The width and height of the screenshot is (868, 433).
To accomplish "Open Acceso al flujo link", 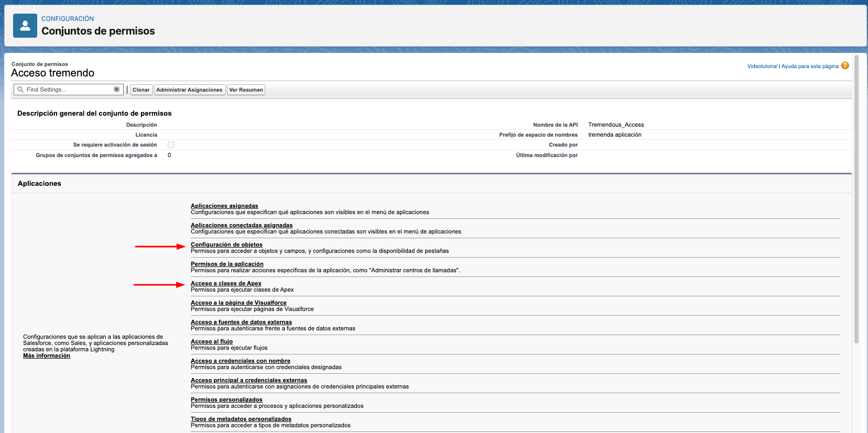I will coord(212,341).
